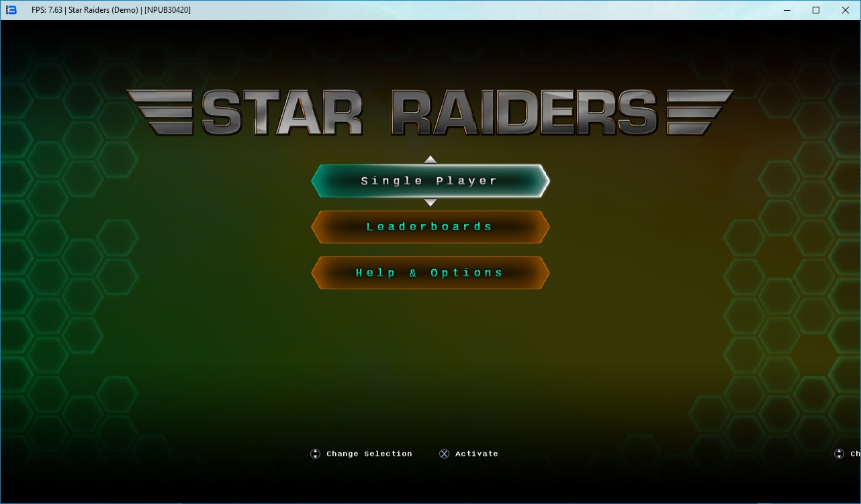861x504 pixels.
Task: Open the Help & Options menu entry
Action: click(430, 273)
